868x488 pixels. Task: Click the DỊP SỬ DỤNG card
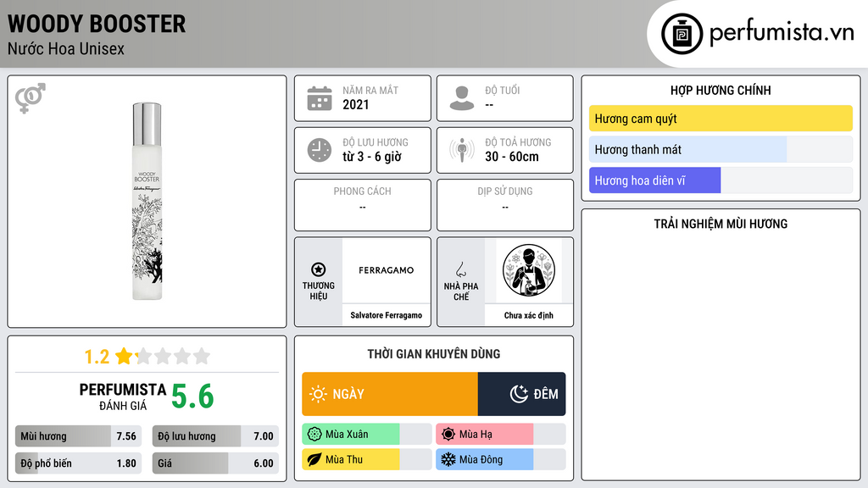coord(505,205)
